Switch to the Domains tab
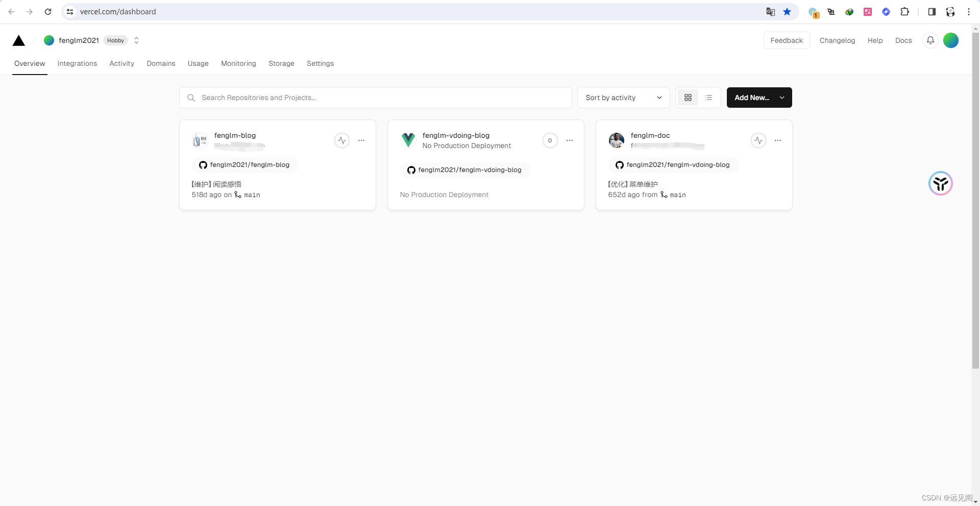980x506 pixels. point(161,63)
